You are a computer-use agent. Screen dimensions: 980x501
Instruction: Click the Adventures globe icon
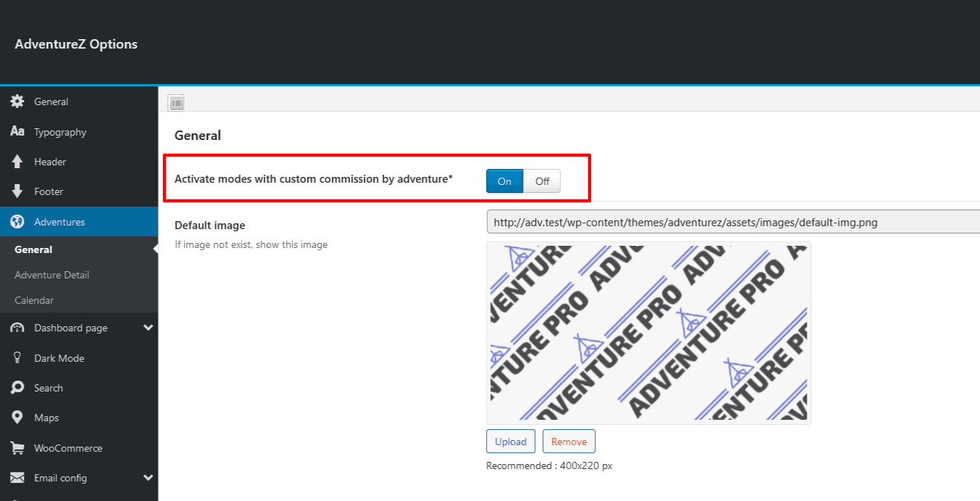(17, 222)
